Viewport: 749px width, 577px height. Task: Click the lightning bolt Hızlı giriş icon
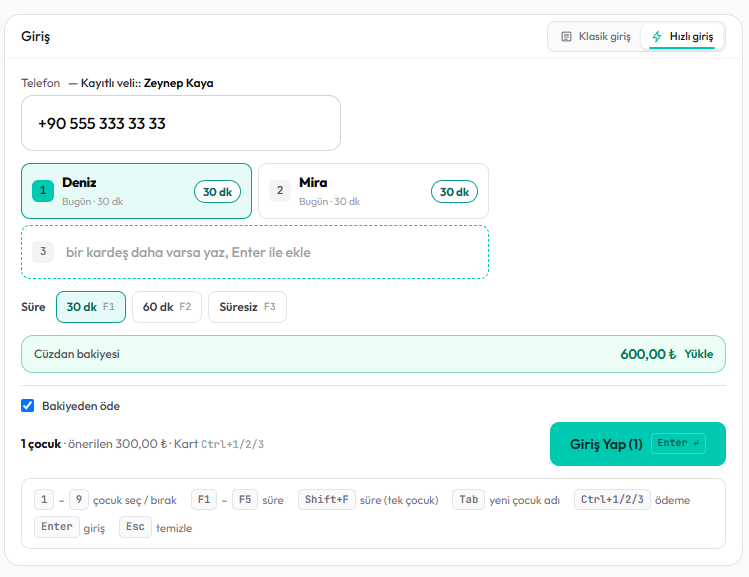[657, 37]
